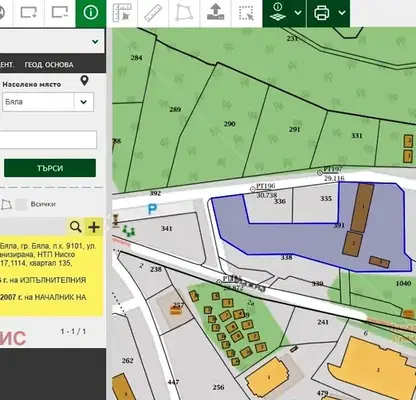Open the print options dropdown
Viewport: 416px width, 400px height.
(x=342, y=13)
